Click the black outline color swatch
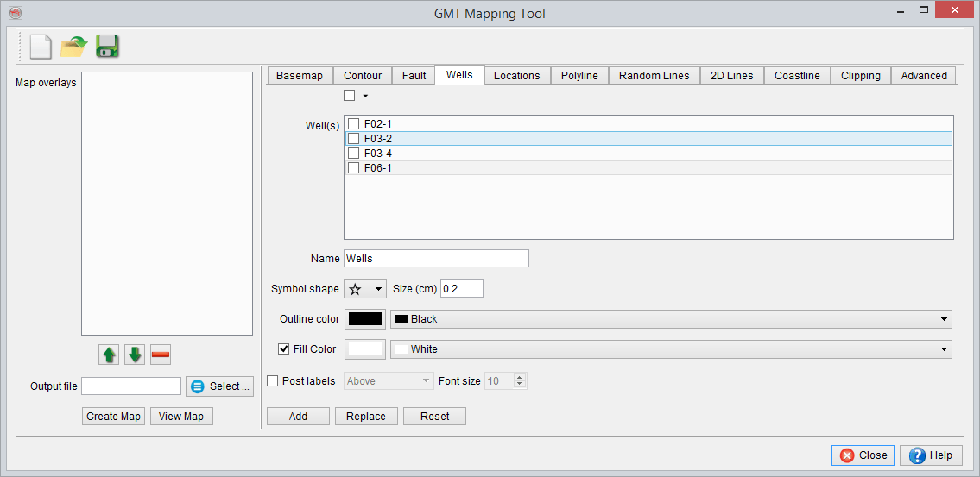Viewport: 980px width, 477px height. pos(365,319)
